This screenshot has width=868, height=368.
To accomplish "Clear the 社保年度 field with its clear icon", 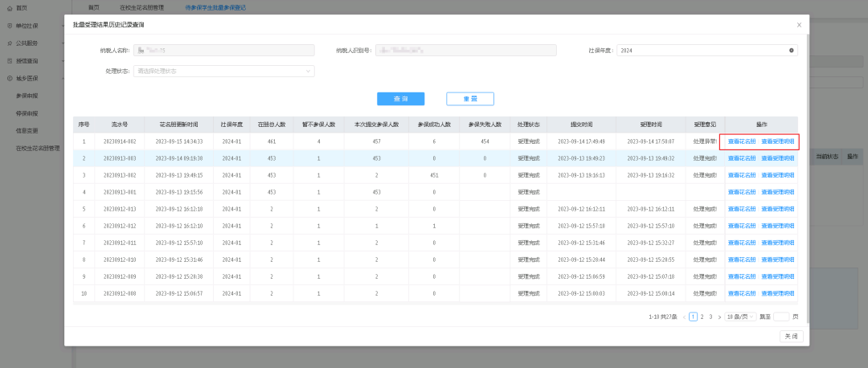I will (x=791, y=51).
